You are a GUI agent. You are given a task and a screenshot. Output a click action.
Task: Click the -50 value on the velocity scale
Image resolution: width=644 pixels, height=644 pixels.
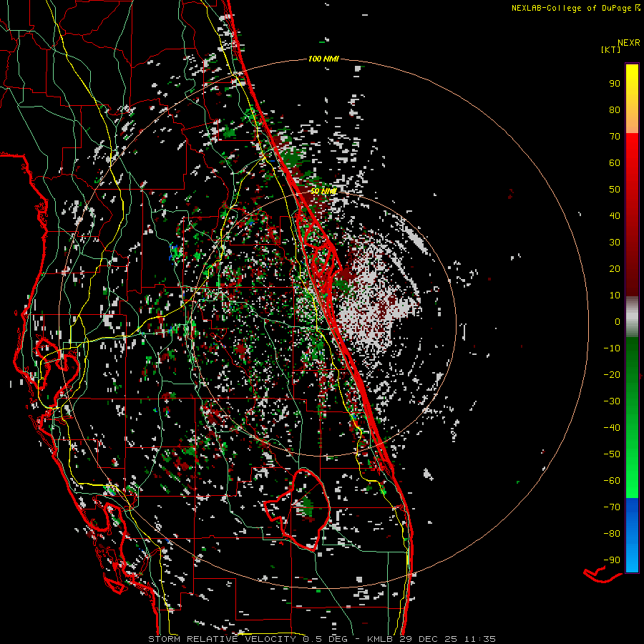coord(612,454)
